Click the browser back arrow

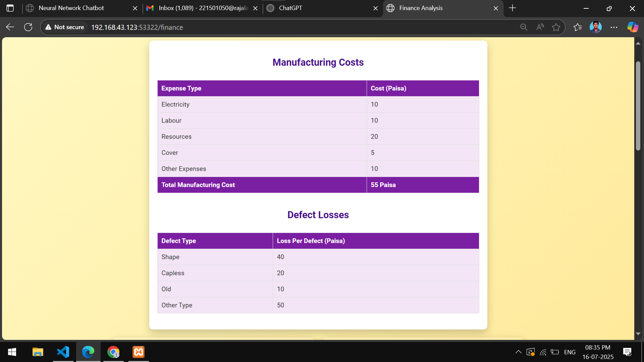pyautogui.click(x=10, y=27)
